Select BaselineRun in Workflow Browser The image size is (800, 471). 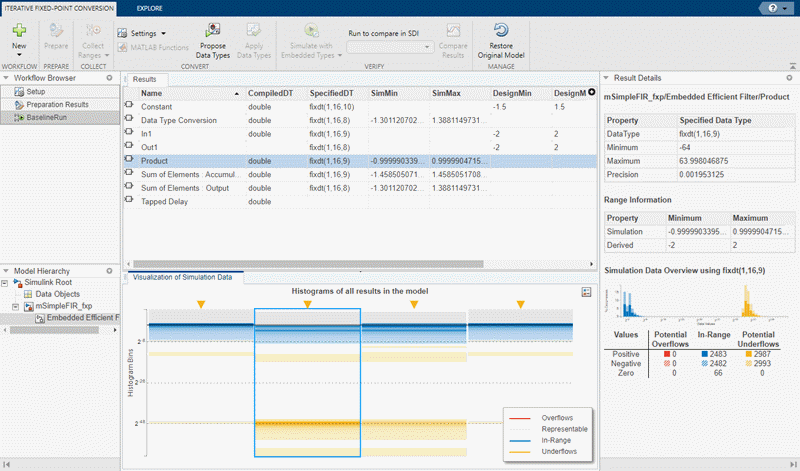[x=48, y=117]
